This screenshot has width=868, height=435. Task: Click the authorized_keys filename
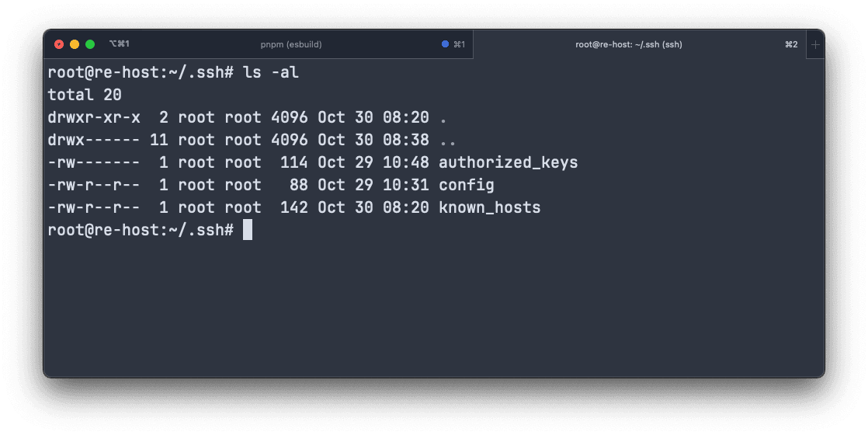click(x=509, y=162)
